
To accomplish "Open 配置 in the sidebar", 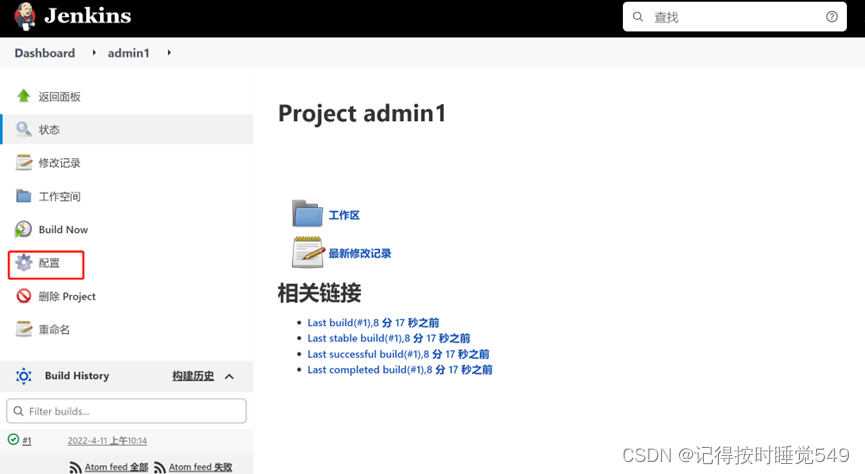I will [49, 263].
